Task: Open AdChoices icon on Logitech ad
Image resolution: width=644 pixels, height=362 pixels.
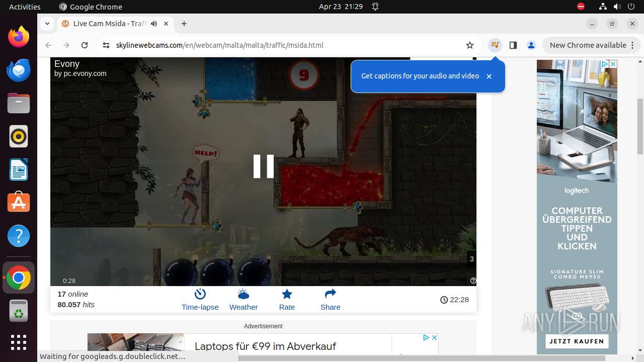Action: click(x=605, y=64)
